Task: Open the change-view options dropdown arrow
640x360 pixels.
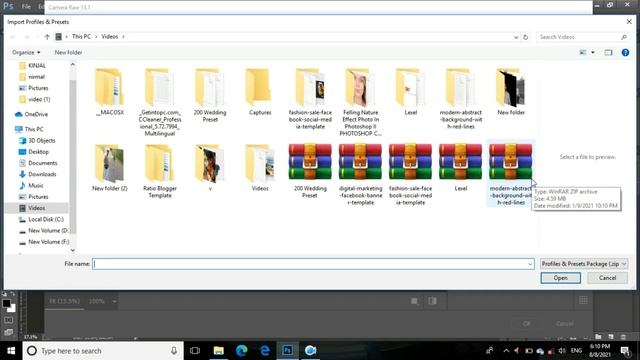Action: [593, 53]
